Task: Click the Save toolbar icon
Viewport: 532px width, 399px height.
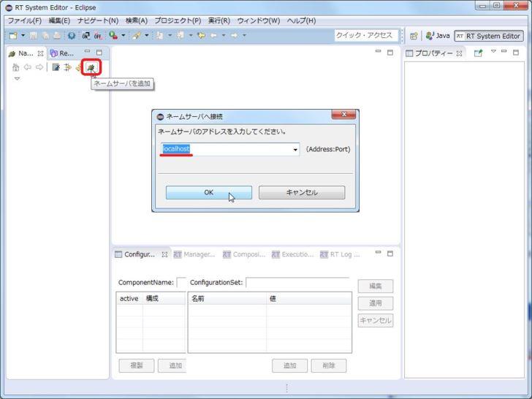Action: coord(34,35)
